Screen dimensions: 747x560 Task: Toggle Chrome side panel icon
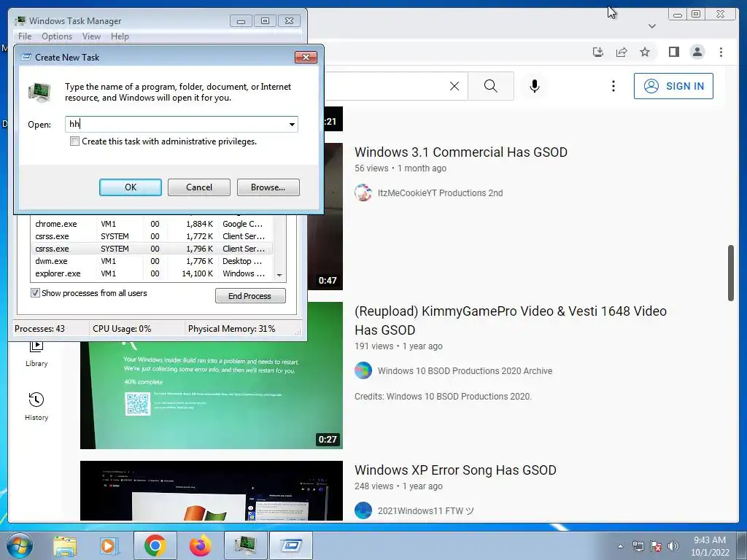(673, 52)
